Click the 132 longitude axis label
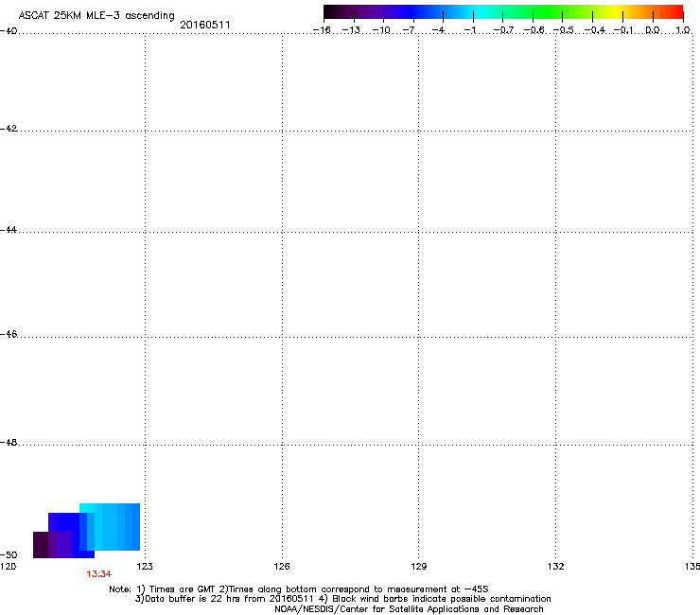Screen dimensions: 700x615 pyautogui.click(x=556, y=567)
